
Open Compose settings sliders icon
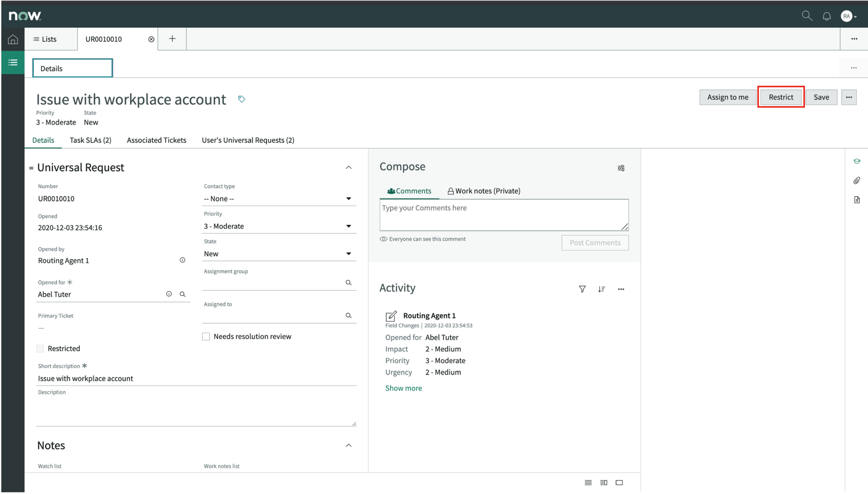point(621,168)
